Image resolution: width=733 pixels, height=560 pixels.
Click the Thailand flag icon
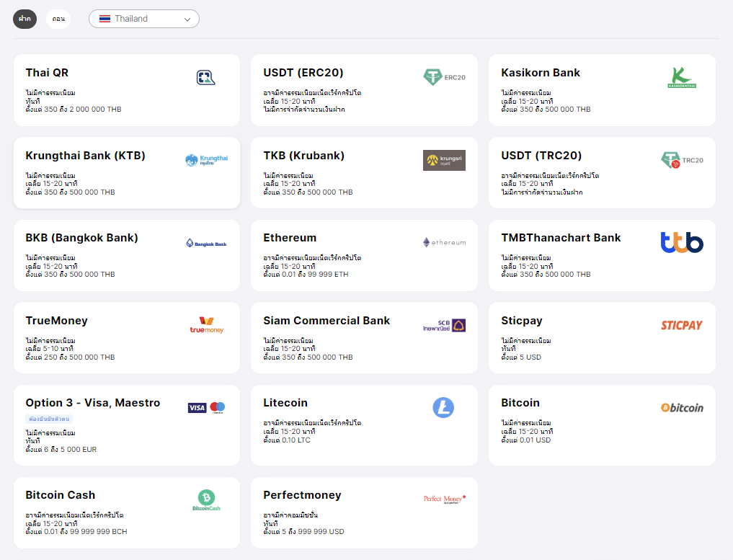point(105,19)
